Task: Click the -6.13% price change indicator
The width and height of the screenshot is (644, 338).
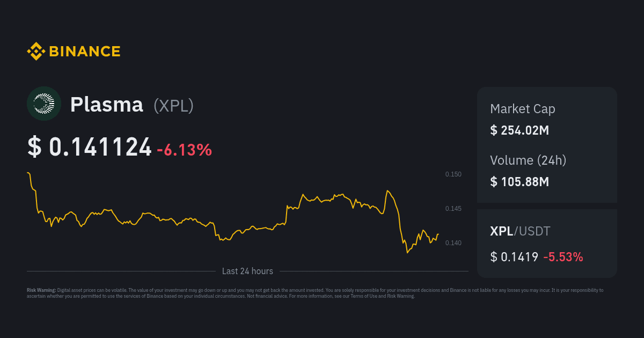Action: pyautogui.click(x=184, y=150)
